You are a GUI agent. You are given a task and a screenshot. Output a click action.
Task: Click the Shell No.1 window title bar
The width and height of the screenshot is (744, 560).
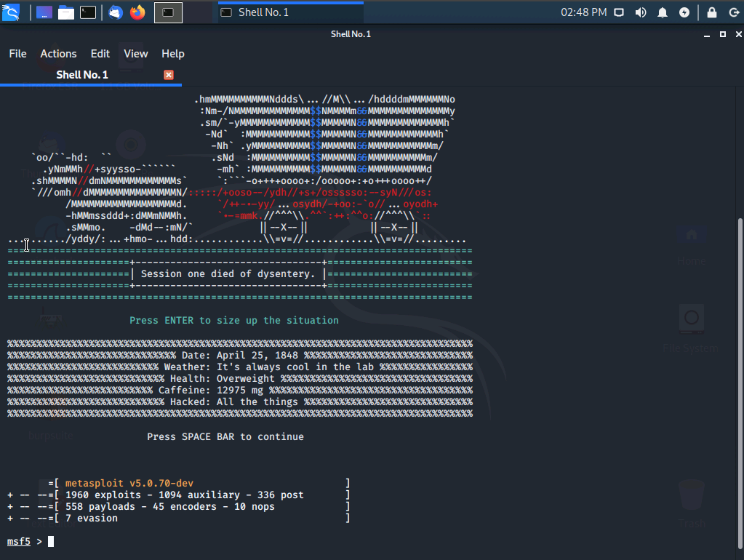[x=351, y=34]
